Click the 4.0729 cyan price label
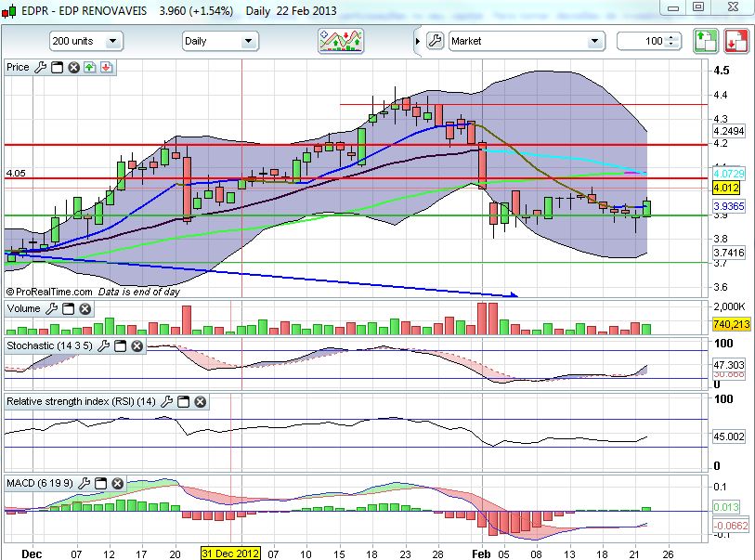 point(729,174)
